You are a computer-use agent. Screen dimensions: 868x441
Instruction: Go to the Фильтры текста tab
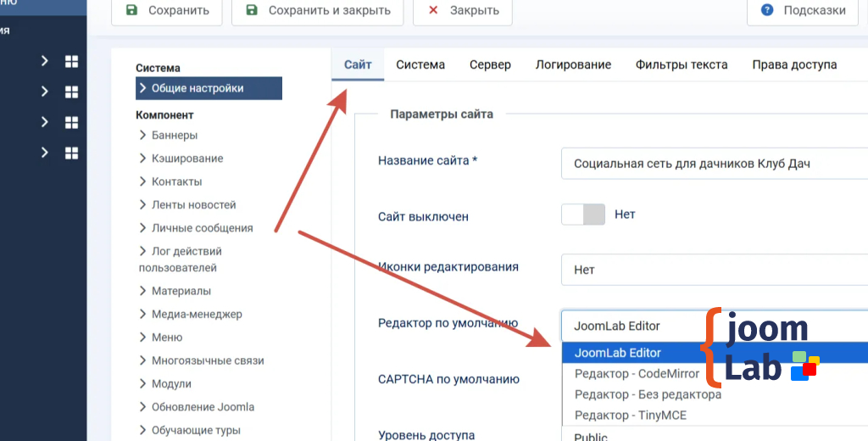point(681,64)
